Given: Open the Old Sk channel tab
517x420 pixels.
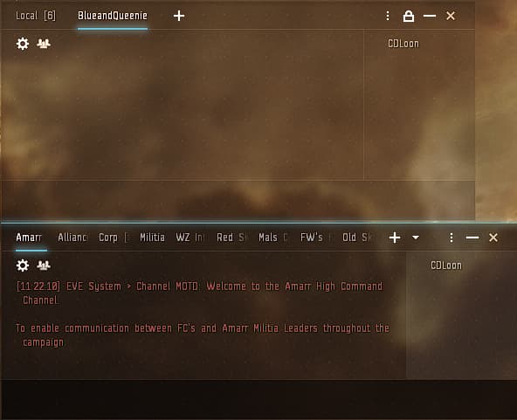Looking at the screenshot, I should 357,238.
